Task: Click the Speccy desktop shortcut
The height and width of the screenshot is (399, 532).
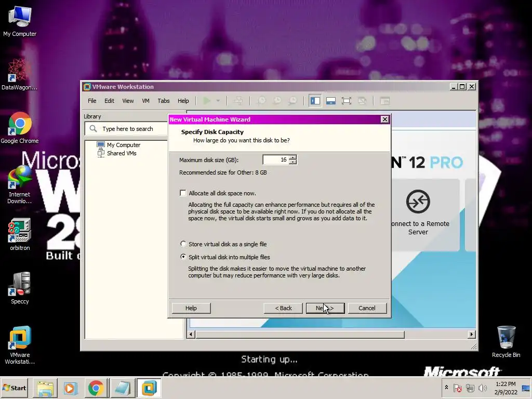Action: 20,288
